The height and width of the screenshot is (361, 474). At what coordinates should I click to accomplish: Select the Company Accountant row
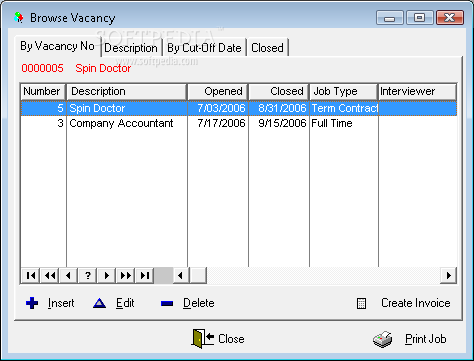tap(238, 123)
